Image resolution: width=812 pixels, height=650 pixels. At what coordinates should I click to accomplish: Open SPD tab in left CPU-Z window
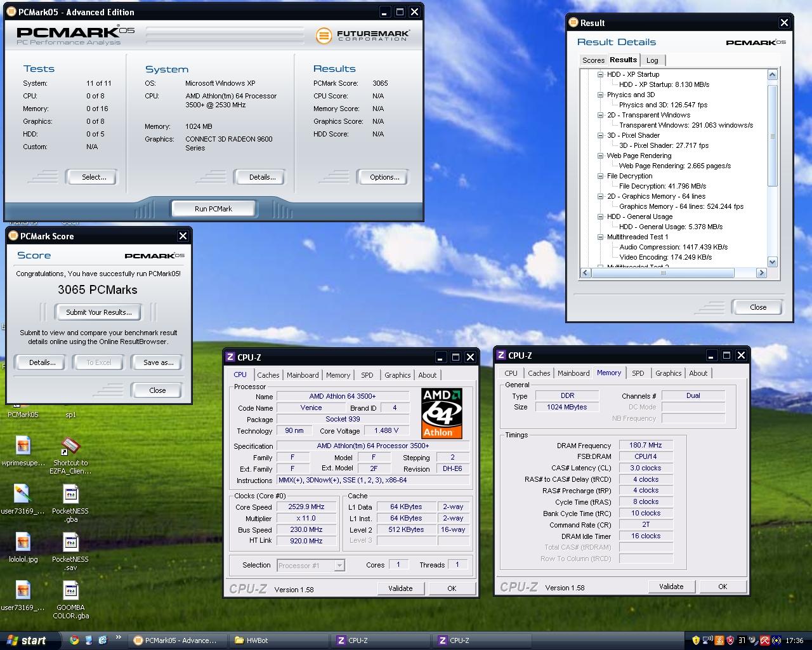[367, 375]
